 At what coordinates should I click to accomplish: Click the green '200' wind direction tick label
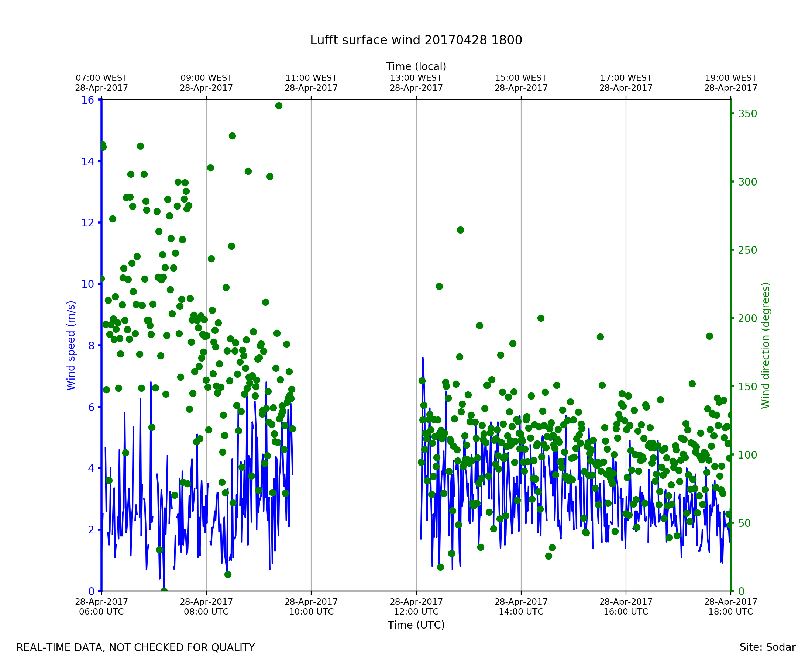point(747,318)
